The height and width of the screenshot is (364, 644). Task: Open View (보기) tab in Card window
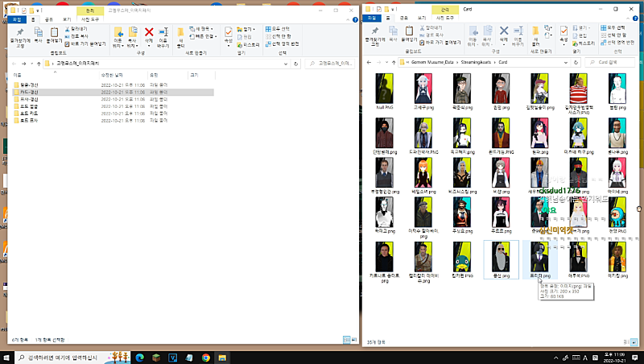(x=422, y=18)
